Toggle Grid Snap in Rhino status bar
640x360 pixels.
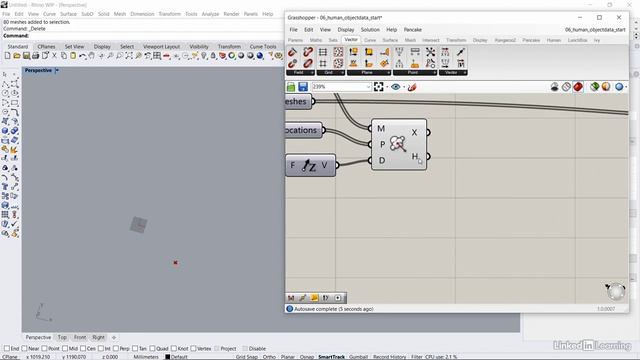click(247, 357)
